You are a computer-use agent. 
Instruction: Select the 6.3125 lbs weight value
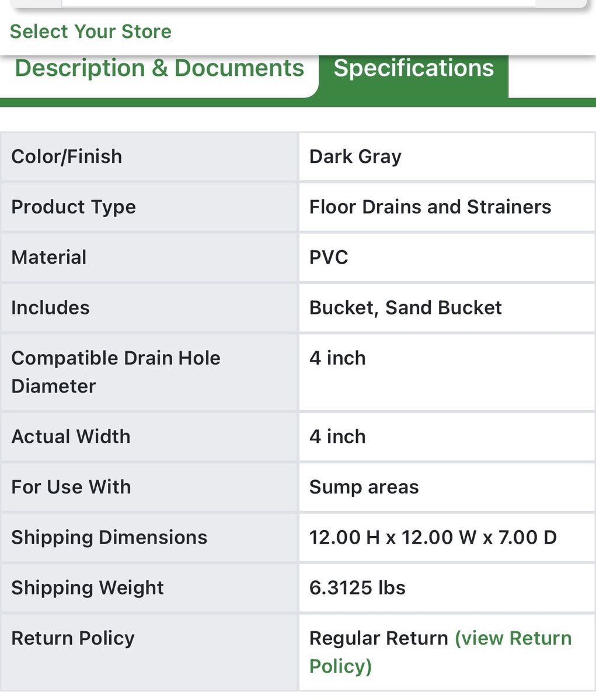357,588
